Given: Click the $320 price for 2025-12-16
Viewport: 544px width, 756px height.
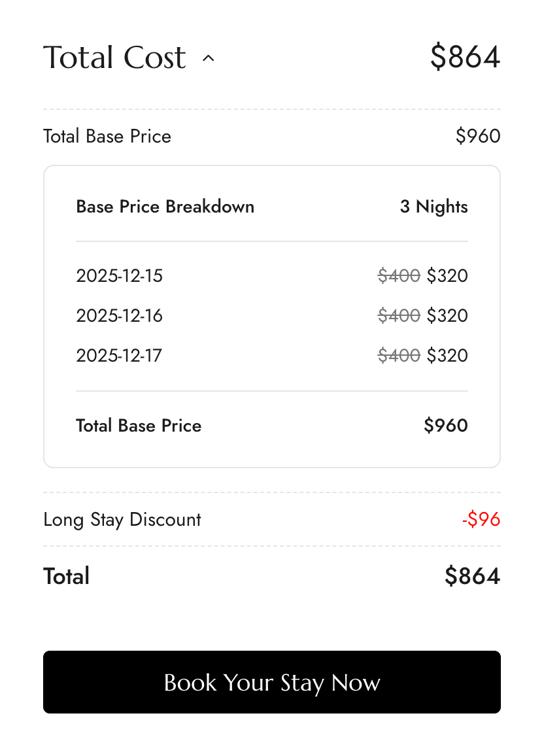Looking at the screenshot, I should [x=447, y=316].
